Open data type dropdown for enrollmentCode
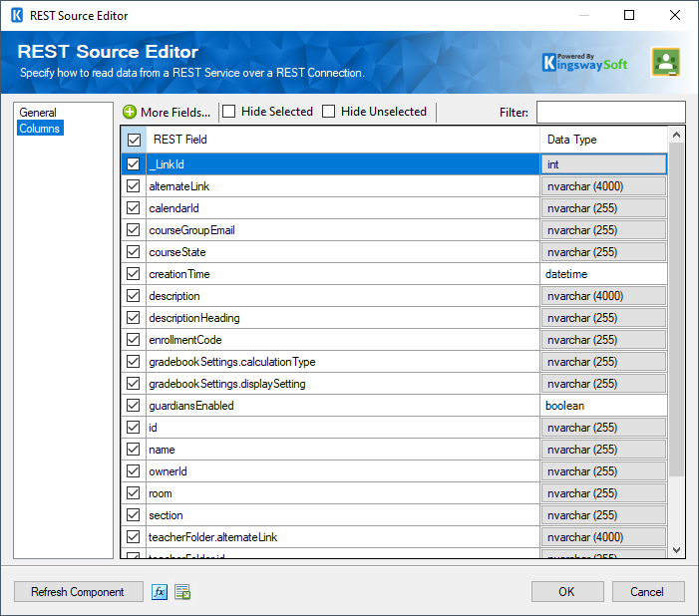Screen dimensions: 699x616 603,340
